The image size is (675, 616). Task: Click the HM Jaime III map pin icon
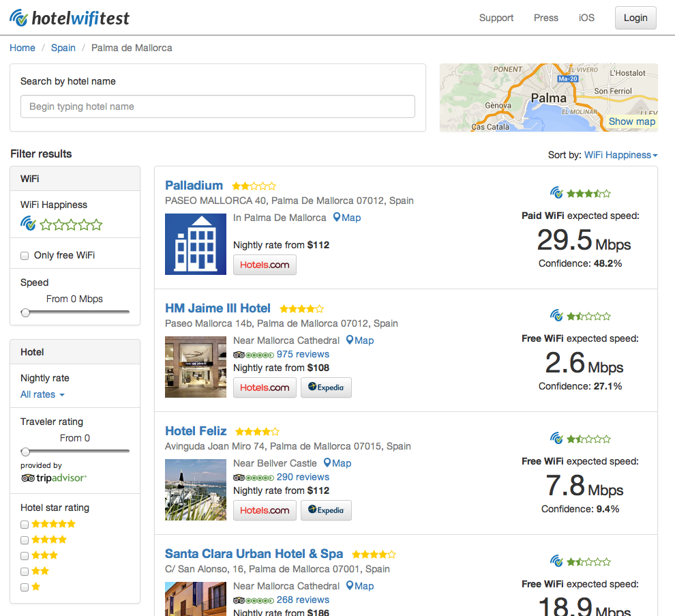pos(350,340)
